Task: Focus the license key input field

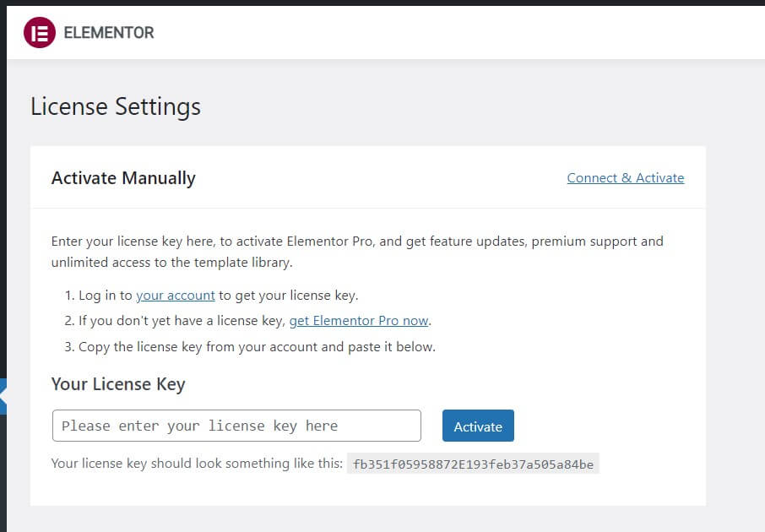Action: click(x=236, y=426)
